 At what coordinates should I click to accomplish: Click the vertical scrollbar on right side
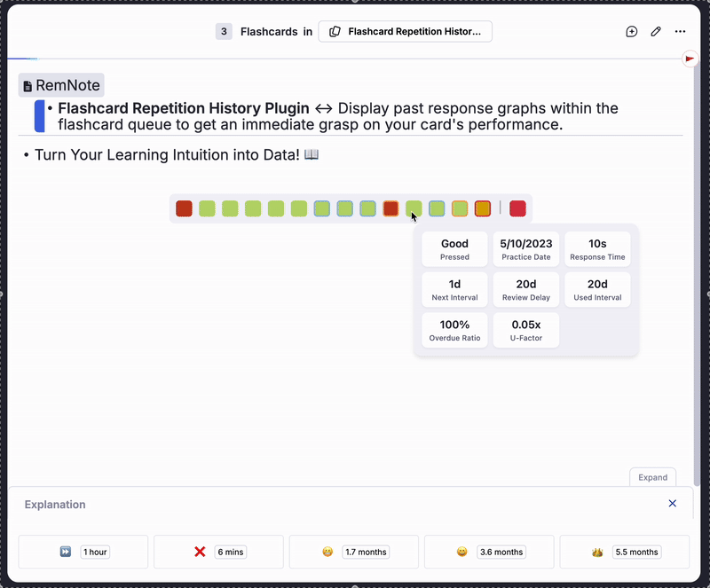click(x=697, y=276)
